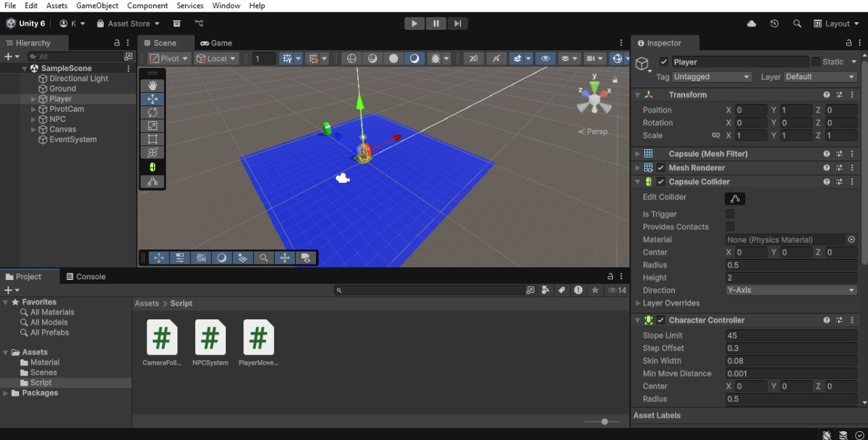
Task: Open the Material picker target icon
Action: click(852, 239)
